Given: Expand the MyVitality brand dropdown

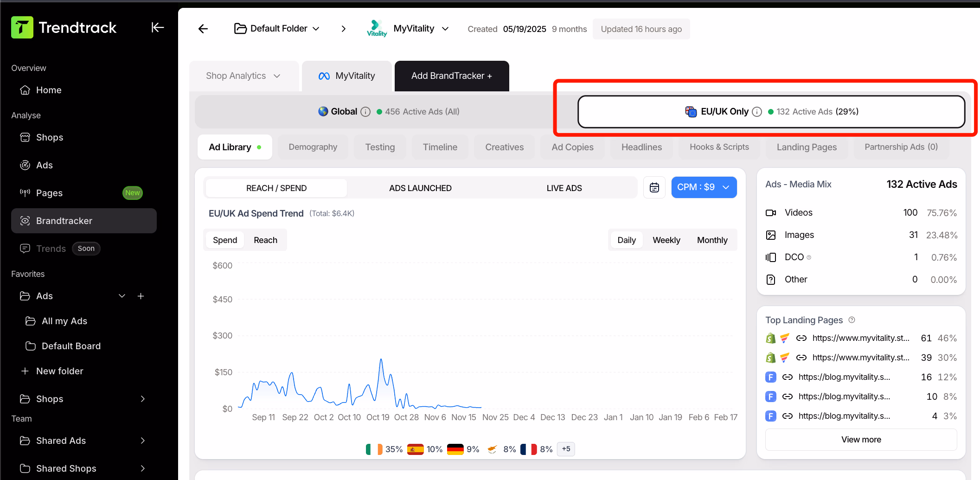Looking at the screenshot, I should point(445,28).
